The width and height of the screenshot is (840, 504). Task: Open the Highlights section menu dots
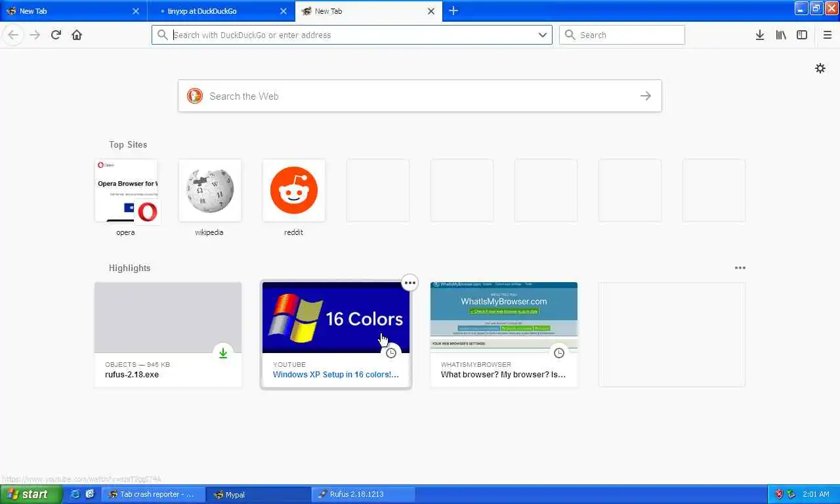click(740, 268)
